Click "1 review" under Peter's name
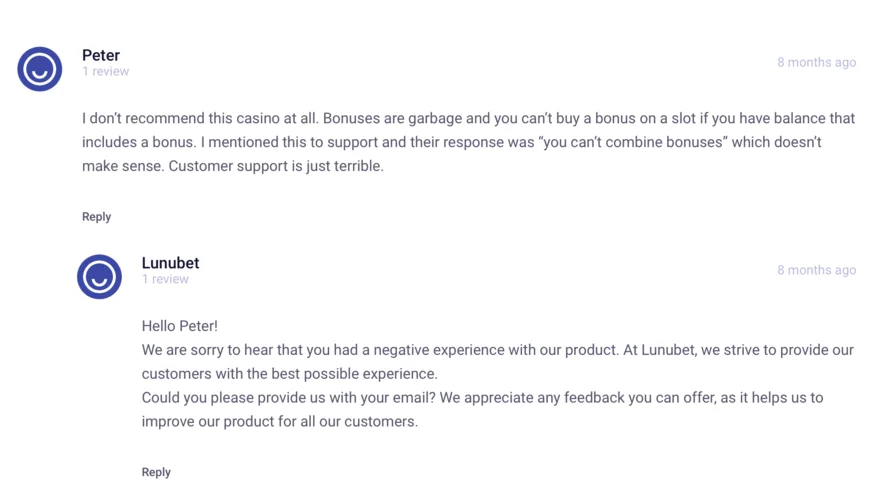 [105, 72]
